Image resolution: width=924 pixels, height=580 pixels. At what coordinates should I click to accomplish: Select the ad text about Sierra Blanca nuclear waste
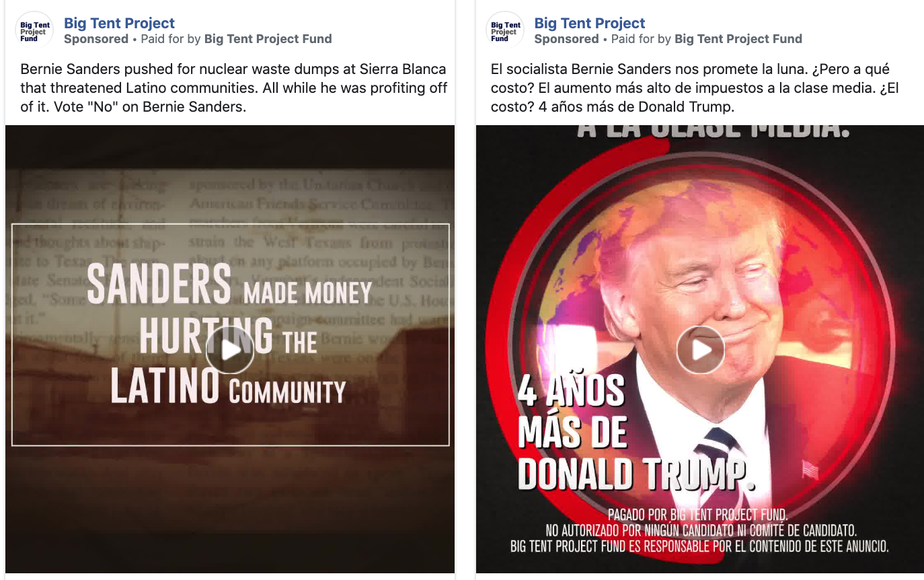[x=233, y=88]
